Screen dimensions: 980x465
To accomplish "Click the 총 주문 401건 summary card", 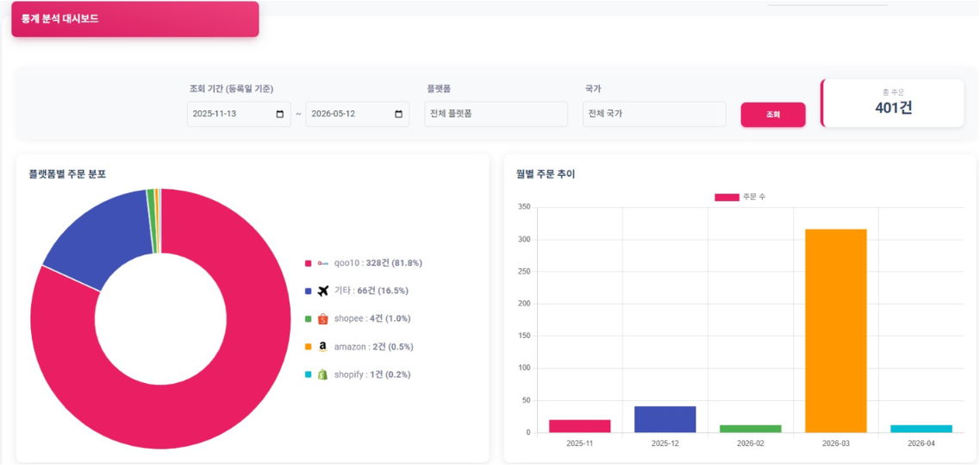I will [x=892, y=104].
